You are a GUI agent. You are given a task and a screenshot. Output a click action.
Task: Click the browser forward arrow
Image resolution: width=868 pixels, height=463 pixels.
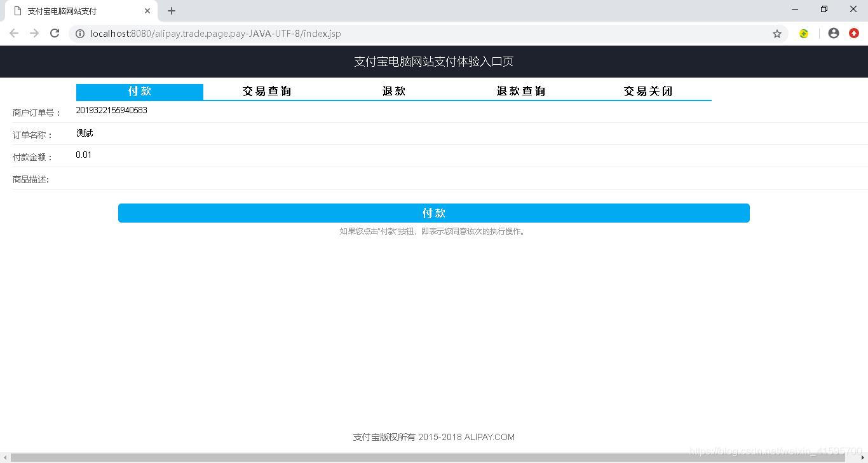[34, 34]
